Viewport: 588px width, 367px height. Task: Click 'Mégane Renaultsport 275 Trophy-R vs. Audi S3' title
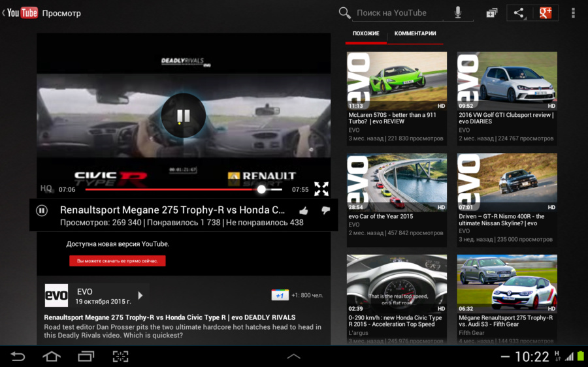506,321
